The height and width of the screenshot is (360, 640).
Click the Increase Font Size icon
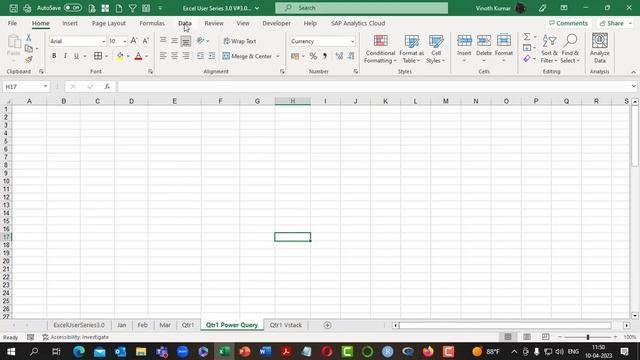tap(134, 41)
